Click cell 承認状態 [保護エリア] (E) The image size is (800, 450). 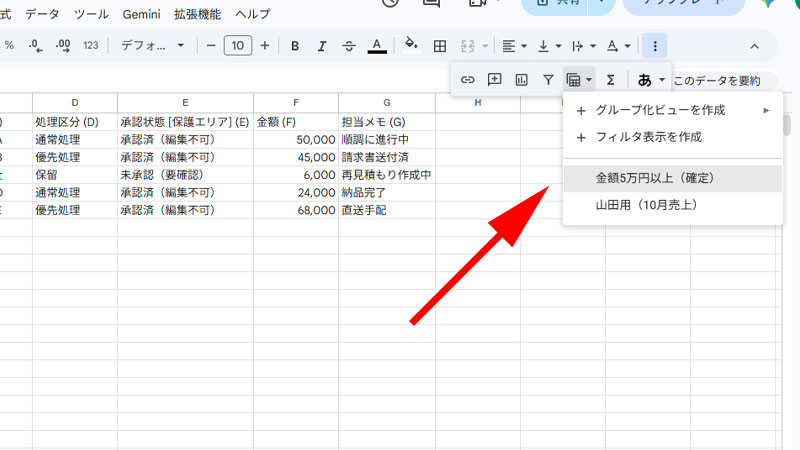[x=185, y=122]
